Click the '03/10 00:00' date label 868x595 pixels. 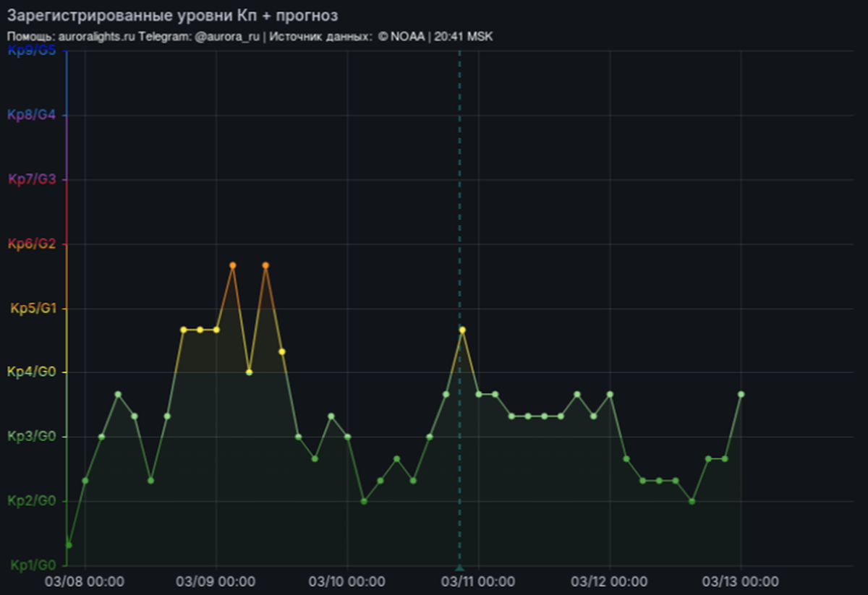347,581
